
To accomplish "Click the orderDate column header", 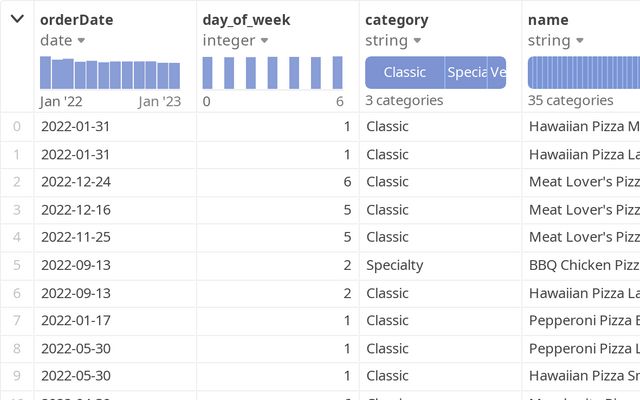I will click(x=76, y=19).
